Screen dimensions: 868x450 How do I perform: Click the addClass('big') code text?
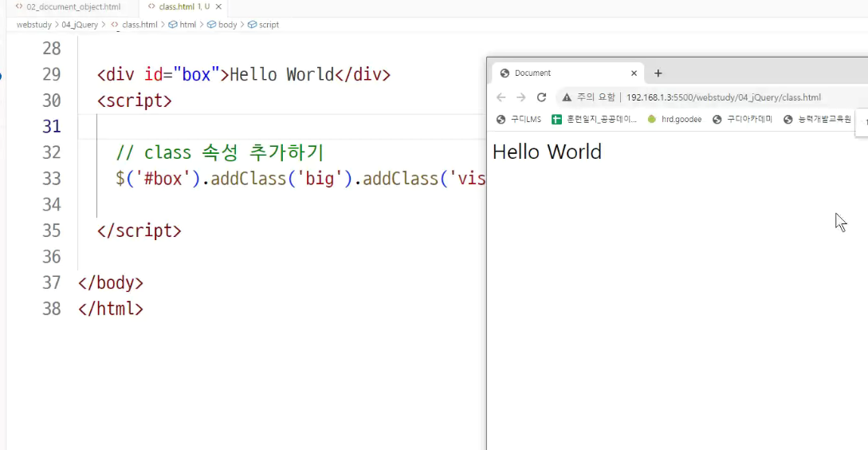coord(281,179)
